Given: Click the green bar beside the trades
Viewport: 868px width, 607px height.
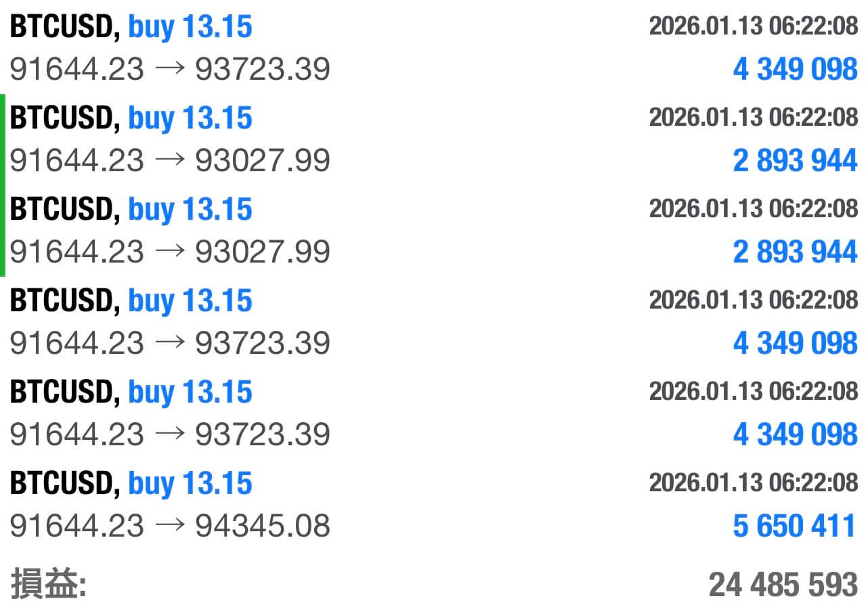Looking at the screenshot, I should pos(3,185).
